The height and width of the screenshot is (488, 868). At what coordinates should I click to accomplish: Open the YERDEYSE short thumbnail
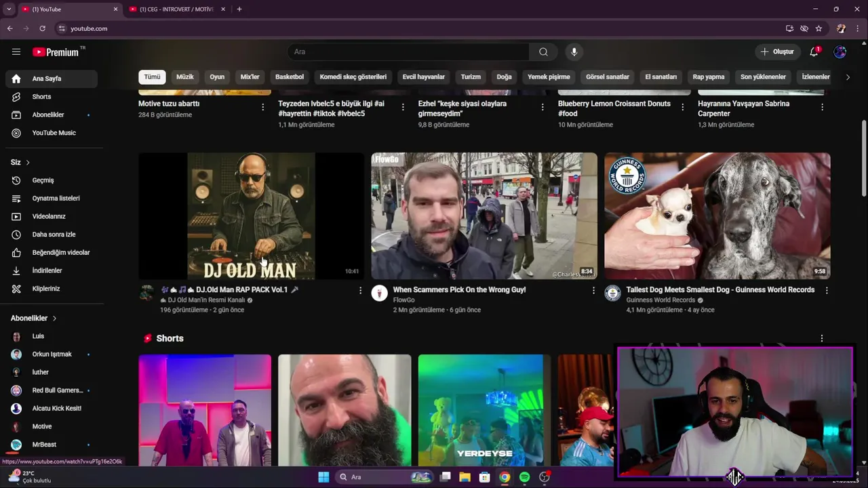[x=484, y=410]
